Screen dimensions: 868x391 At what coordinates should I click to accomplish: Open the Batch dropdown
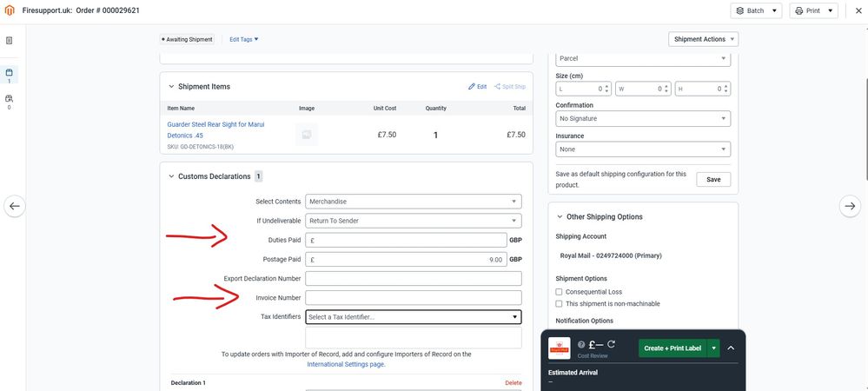click(756, 10)
